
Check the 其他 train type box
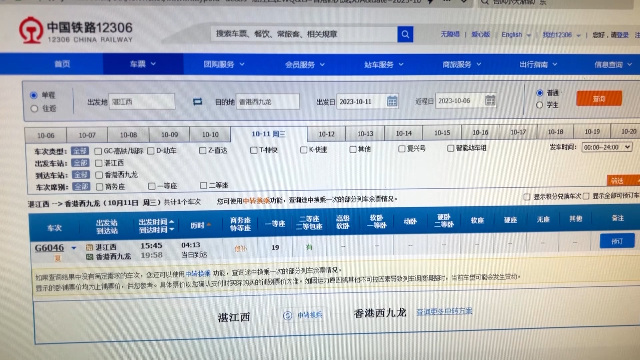coord(353,149)
